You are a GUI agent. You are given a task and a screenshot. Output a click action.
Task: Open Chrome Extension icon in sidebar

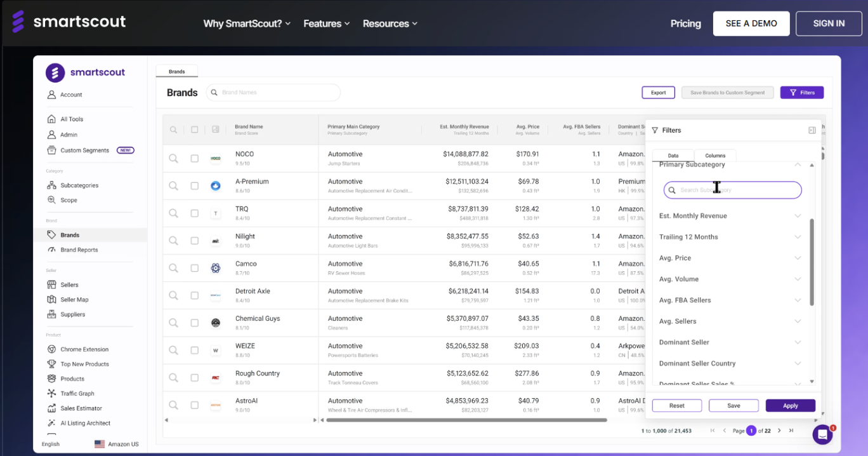pyautogui.click(x=52, y=349)
